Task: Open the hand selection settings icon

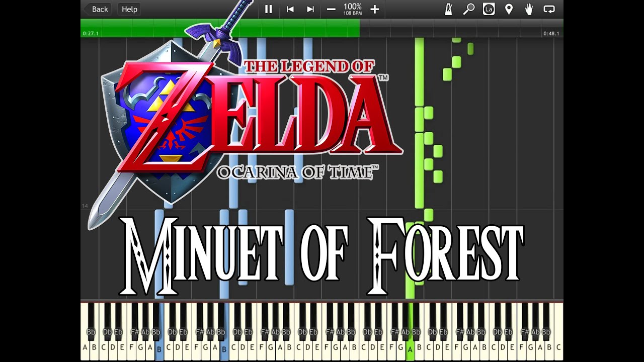Action: (x=529, y=9)
